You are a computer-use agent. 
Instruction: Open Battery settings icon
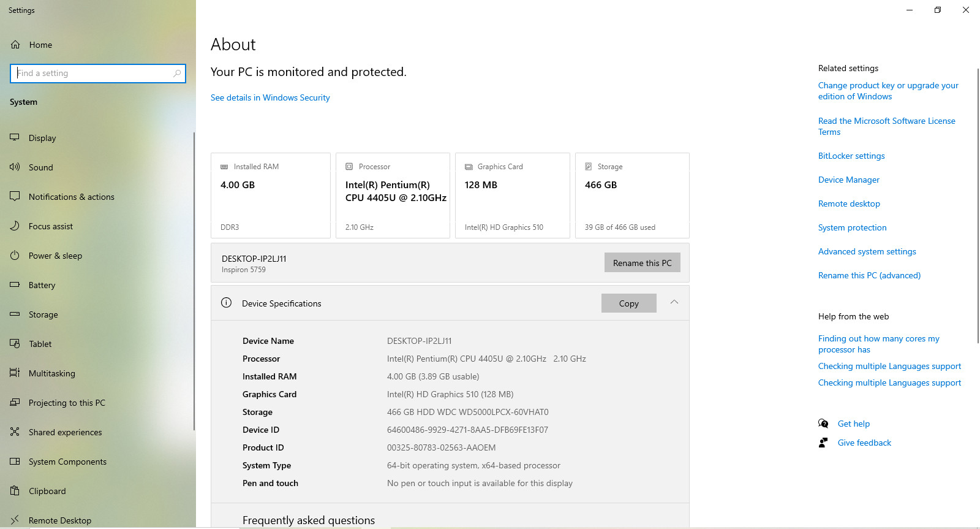click(15, 284)
